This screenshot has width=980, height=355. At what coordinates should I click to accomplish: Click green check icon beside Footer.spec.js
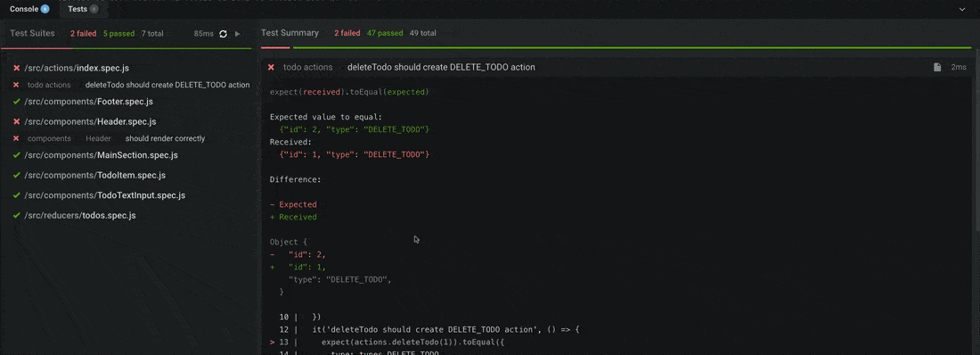16,102
